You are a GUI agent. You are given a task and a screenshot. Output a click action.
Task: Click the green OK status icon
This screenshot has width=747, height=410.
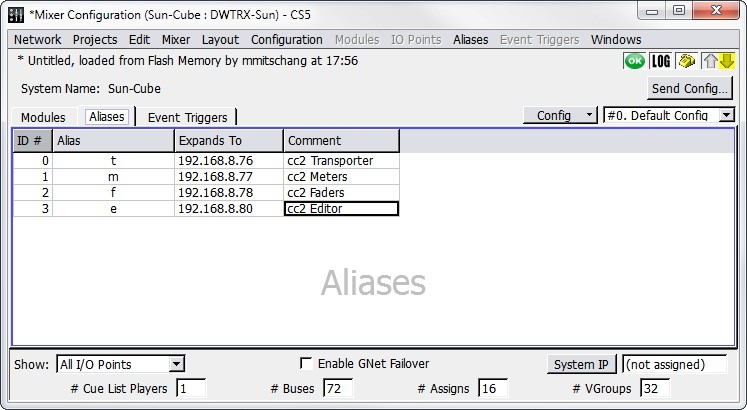[x=634, y=61]
